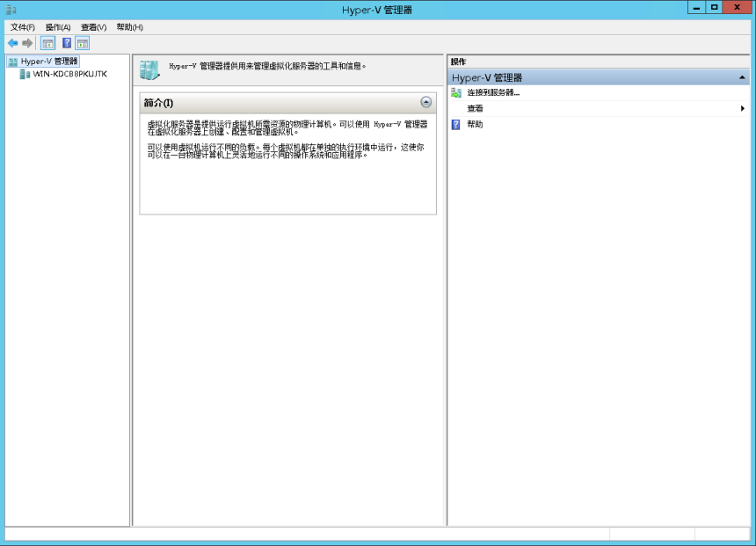Click the Hyper-V app icon in title bar
This screenshot has height=546, width=756.
tap(11, 9)
